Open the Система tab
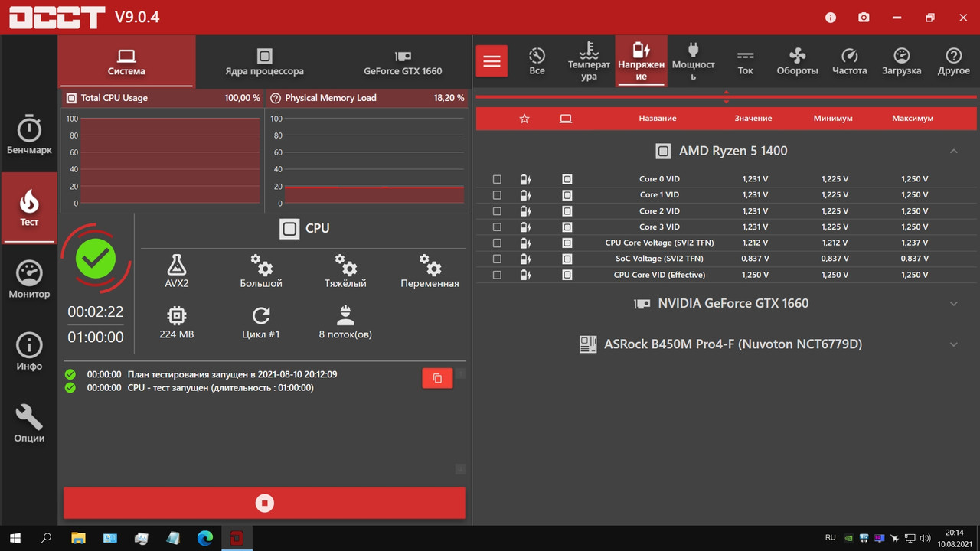The width and height of the screenshot is (980, 551). coord(126,61)
